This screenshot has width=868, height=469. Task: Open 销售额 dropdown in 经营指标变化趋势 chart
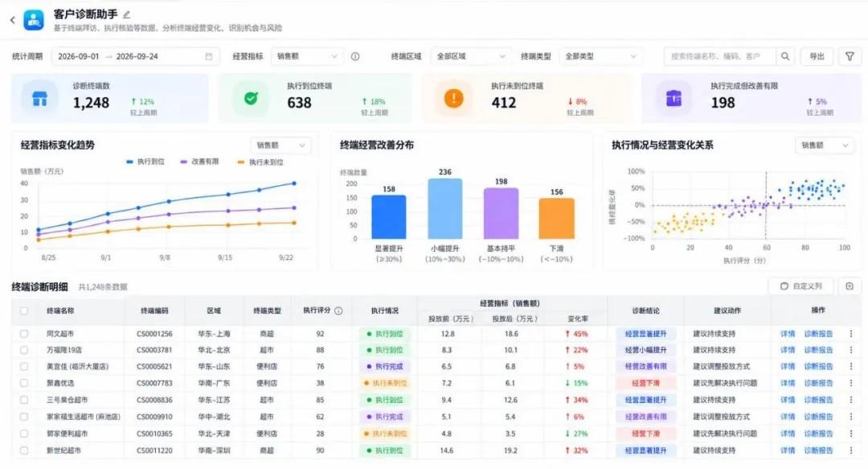(280, 146)
